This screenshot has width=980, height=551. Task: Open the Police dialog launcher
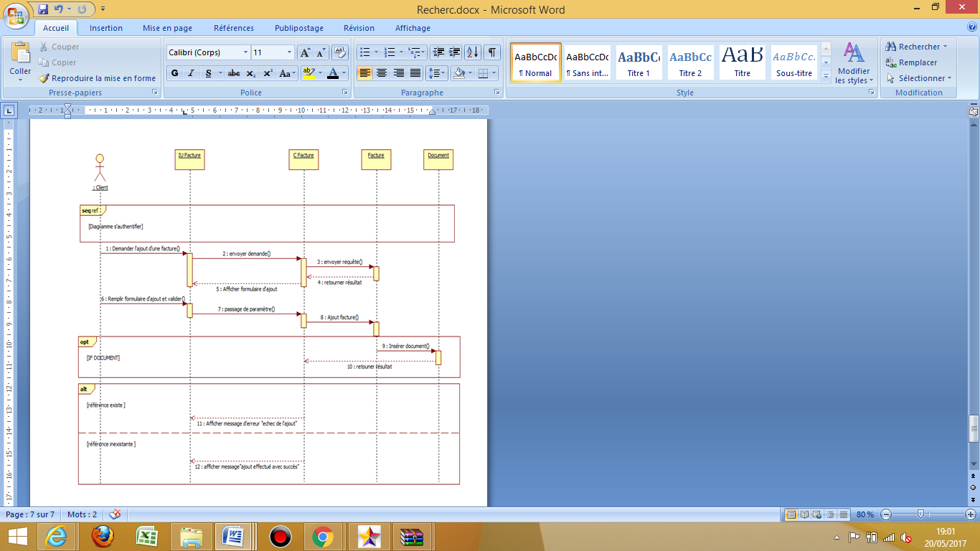344,93
